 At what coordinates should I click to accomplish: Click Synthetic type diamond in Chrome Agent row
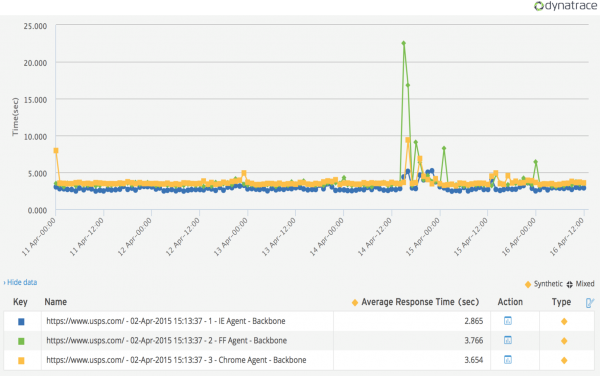[564, 360]
